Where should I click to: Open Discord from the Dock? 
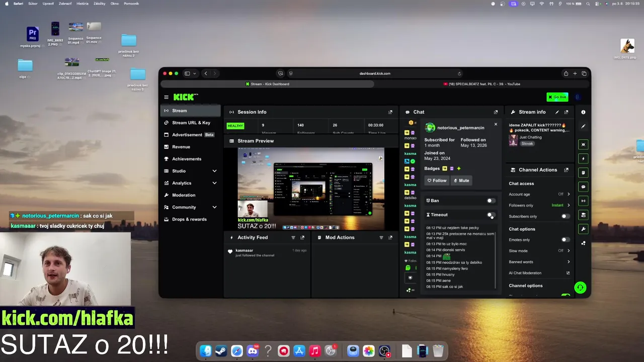pos(253,351)
